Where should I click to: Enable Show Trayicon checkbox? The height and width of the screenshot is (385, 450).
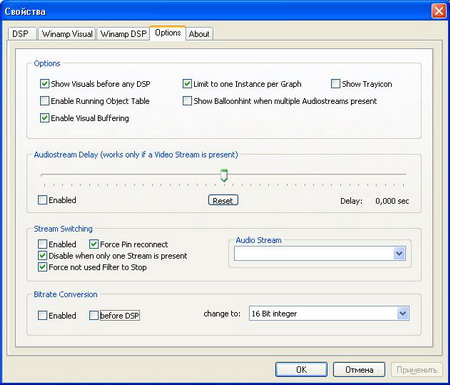(335, 84)
